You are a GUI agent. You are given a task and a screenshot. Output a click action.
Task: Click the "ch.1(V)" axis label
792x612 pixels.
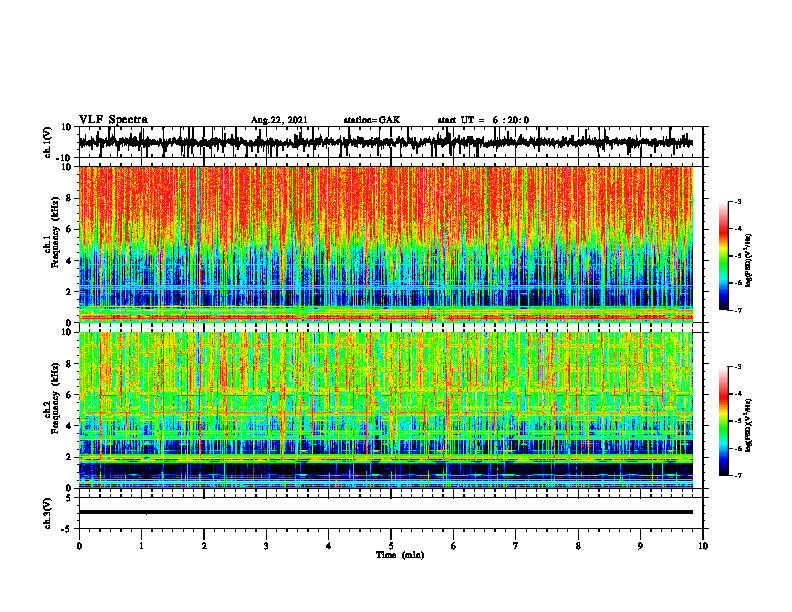click(x=48, y=142)
